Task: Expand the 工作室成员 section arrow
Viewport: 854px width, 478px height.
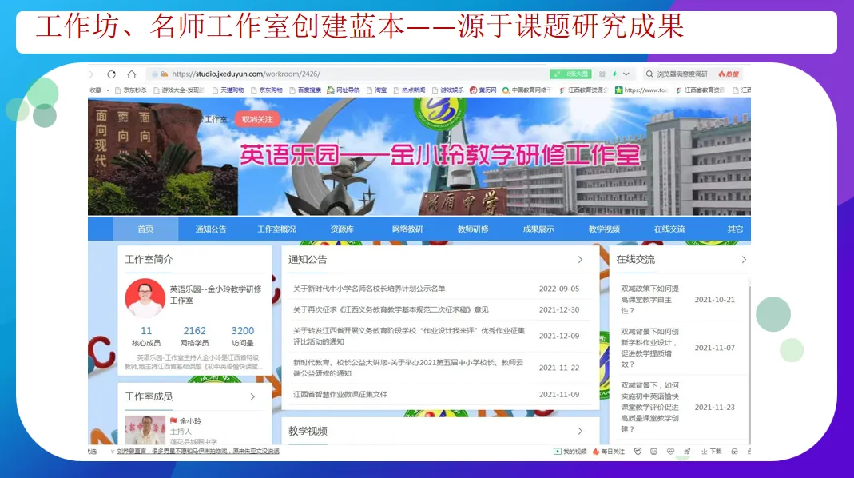Action: click(252, 397)
